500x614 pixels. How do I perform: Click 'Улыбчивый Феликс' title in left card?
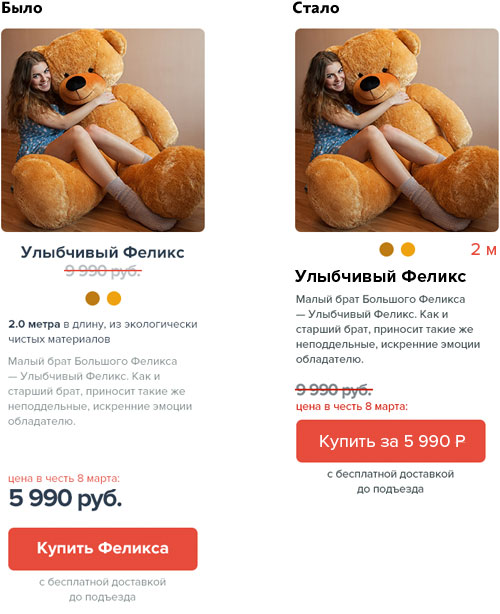click(103, 252)
